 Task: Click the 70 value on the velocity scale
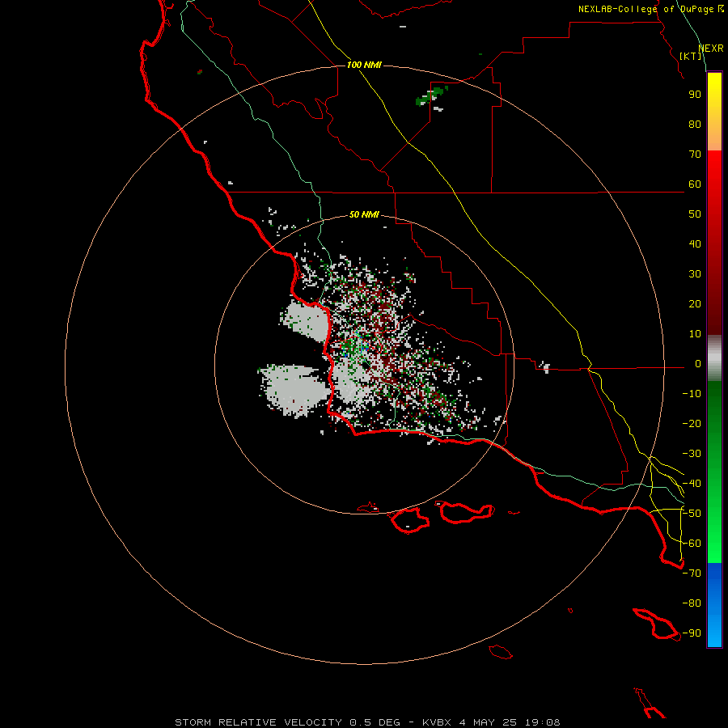point(695,154)
